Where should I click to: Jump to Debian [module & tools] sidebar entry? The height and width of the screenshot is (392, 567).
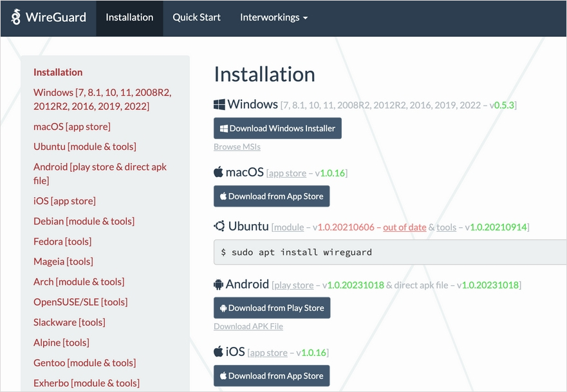tap(84, 221)
